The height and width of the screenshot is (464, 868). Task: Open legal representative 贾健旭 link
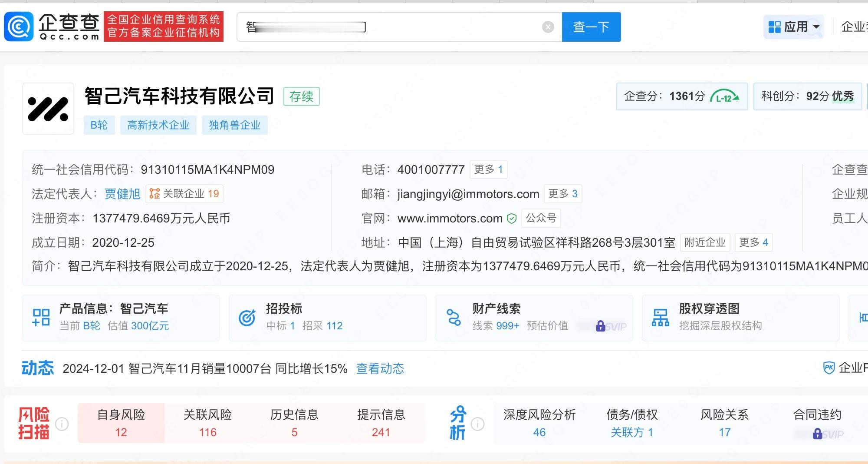[x=122, y=194]
